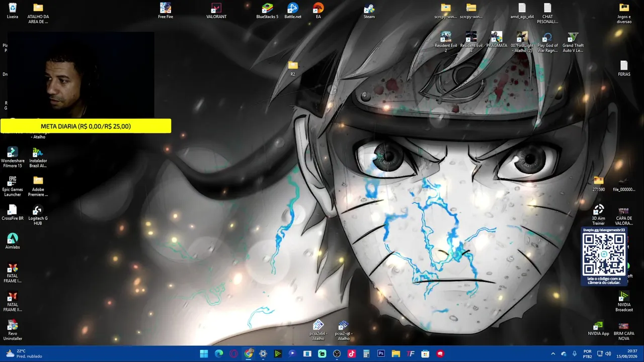The image size is (644, 362).
Task: Select the Battle.net desktop icon
Action: [293, 11]
